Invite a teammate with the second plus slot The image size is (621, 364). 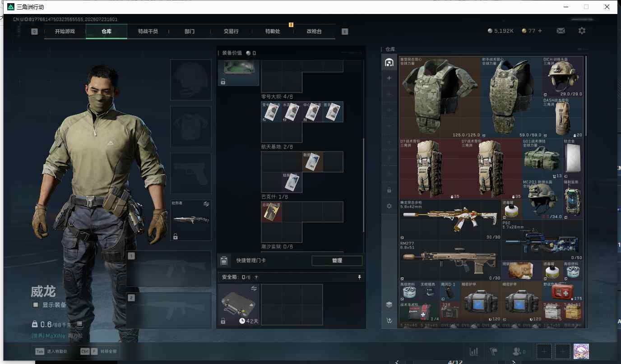(x=562, y=351)
